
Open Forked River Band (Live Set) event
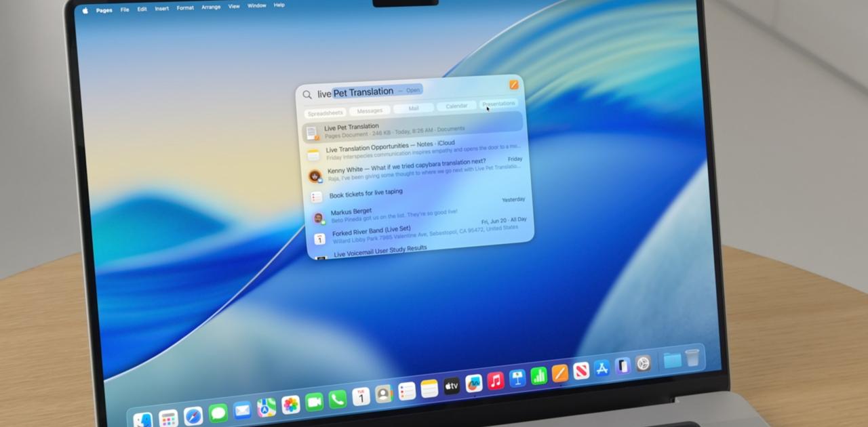420,230
